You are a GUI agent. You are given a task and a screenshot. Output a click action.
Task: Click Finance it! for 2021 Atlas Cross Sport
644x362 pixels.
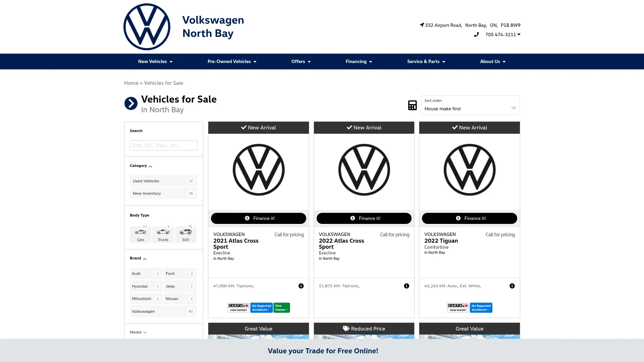(259, 218)
